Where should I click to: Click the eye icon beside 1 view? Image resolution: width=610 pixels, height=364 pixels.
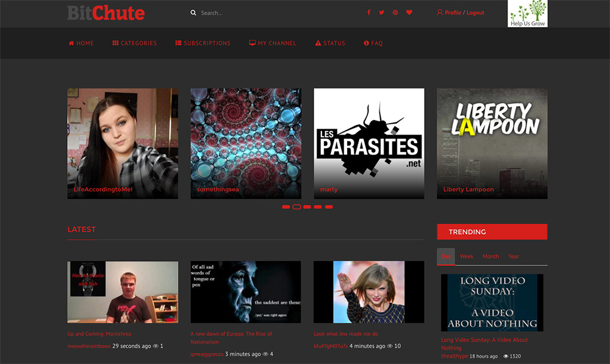pyautogui.click(x=156, y=346)
